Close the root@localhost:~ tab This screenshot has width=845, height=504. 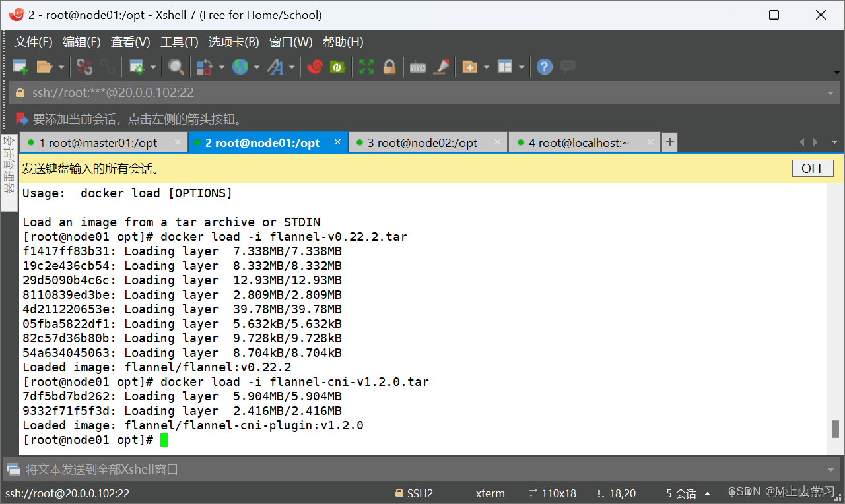[650, 142]
